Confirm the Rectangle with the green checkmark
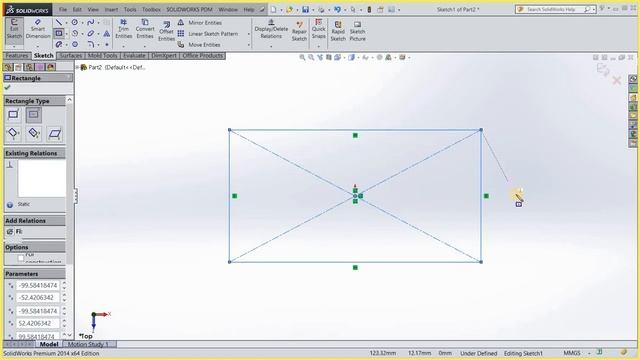Image resolution: width=640 pixels, height=360 pixels. tap(8, 87)
